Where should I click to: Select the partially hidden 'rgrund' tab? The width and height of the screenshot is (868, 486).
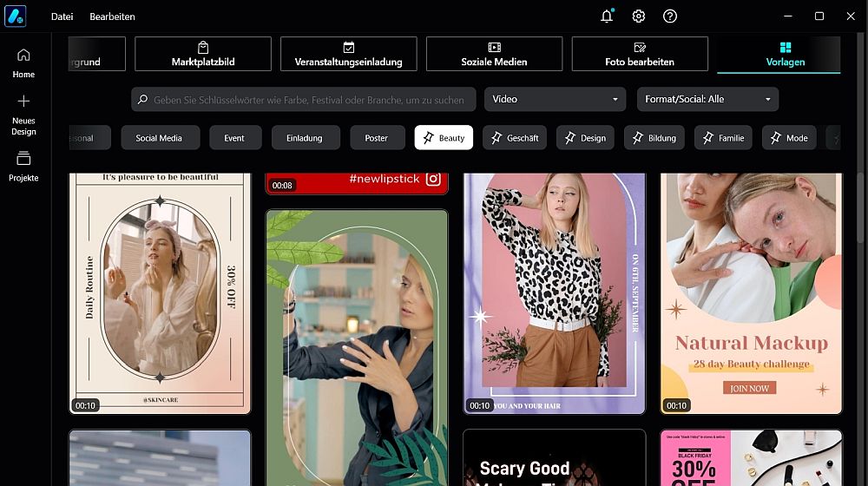click(x=97, y=54)
